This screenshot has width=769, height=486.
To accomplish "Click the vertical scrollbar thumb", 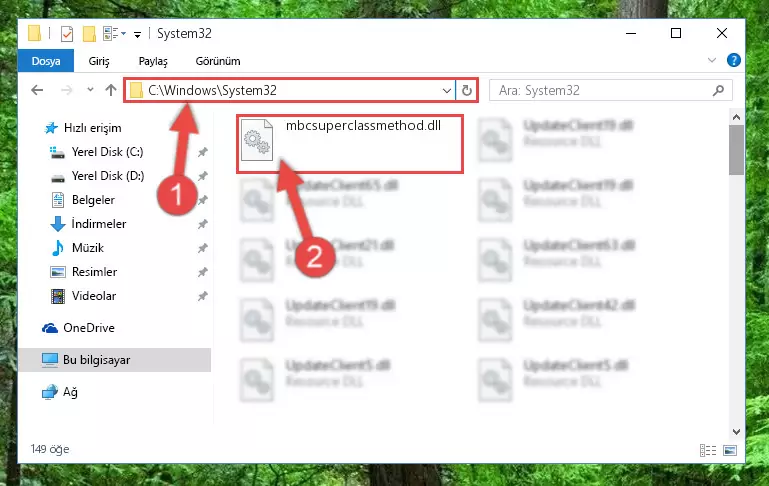I will coord(736,150).
